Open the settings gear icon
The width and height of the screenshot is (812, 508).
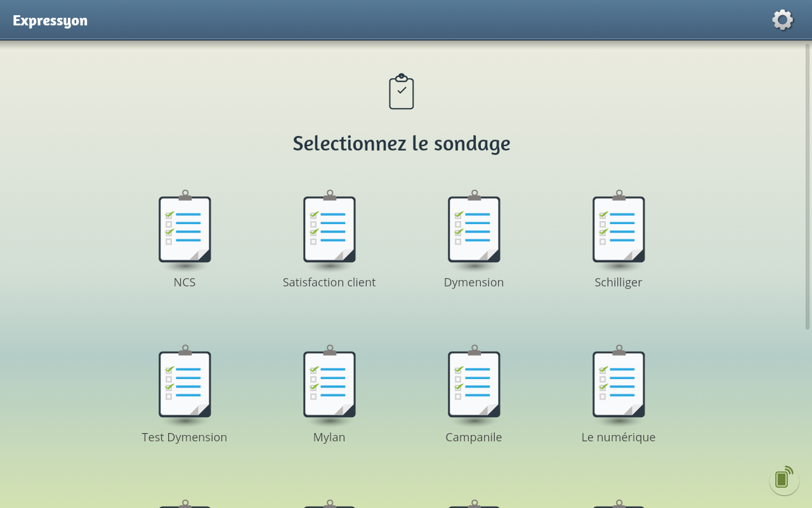coord(782,20)
